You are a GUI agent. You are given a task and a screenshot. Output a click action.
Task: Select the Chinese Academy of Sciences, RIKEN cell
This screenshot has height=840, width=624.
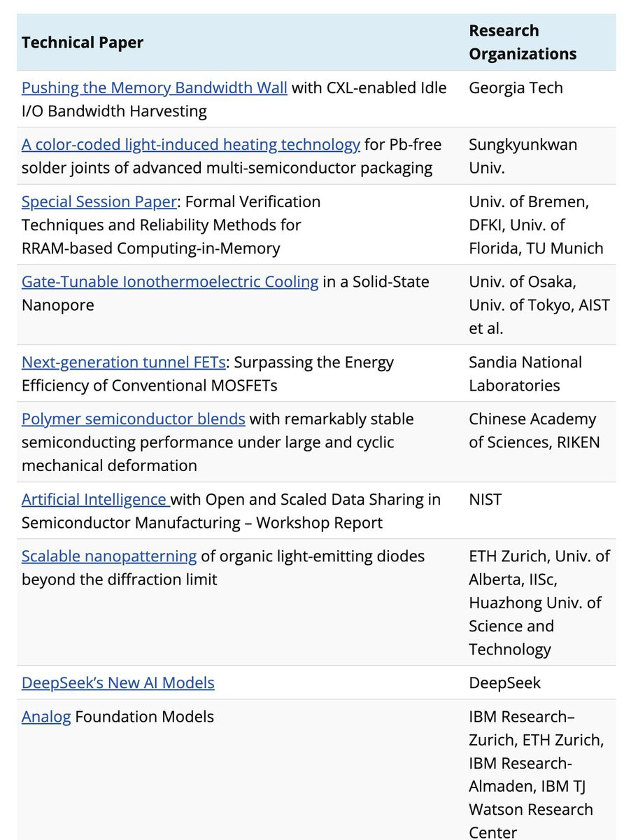click(534, 430)
